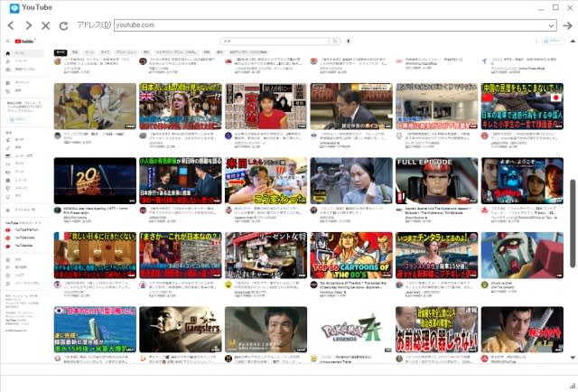Start voice search with the microphone icon

pos(349,41)
